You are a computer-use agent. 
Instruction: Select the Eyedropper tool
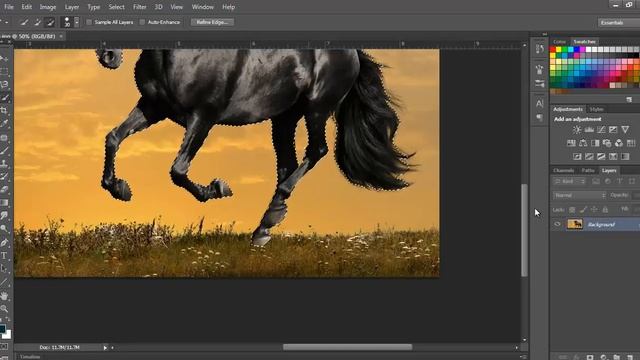click(4, 123)
